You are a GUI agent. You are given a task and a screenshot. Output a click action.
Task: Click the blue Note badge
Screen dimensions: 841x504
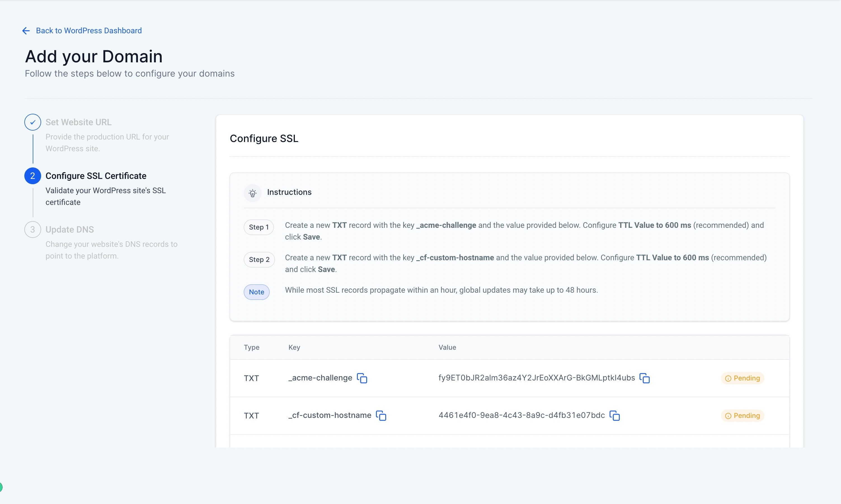click(x=256, y=292)
